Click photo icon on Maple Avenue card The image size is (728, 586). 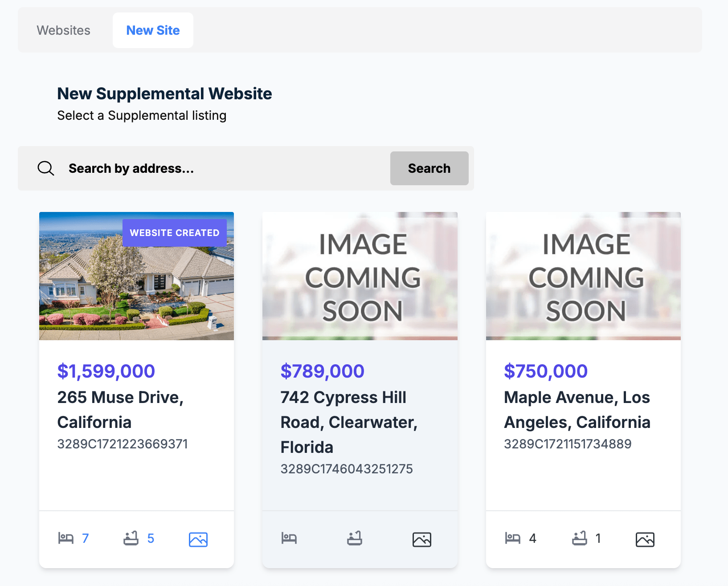tap(645, 539)
